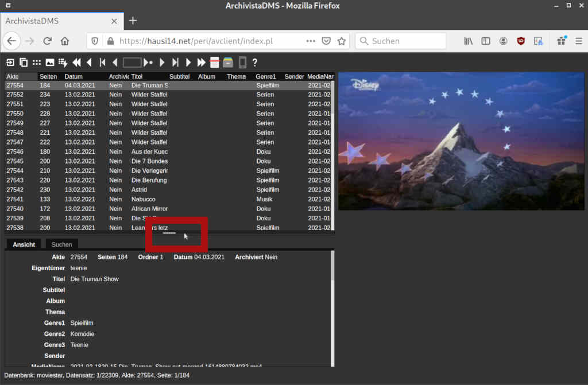Click the document list vertical scrollbar

tap(332, 155)
